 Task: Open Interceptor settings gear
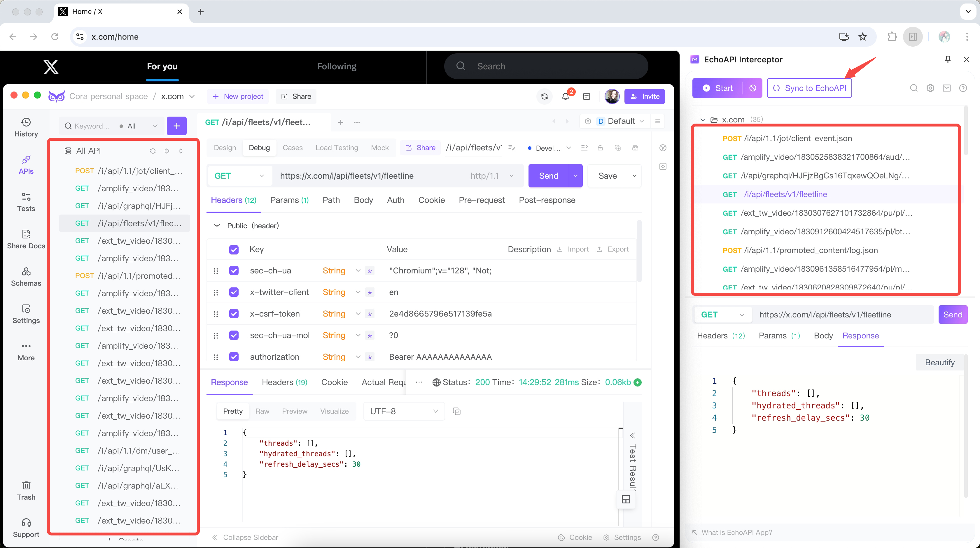pos(930,88)
